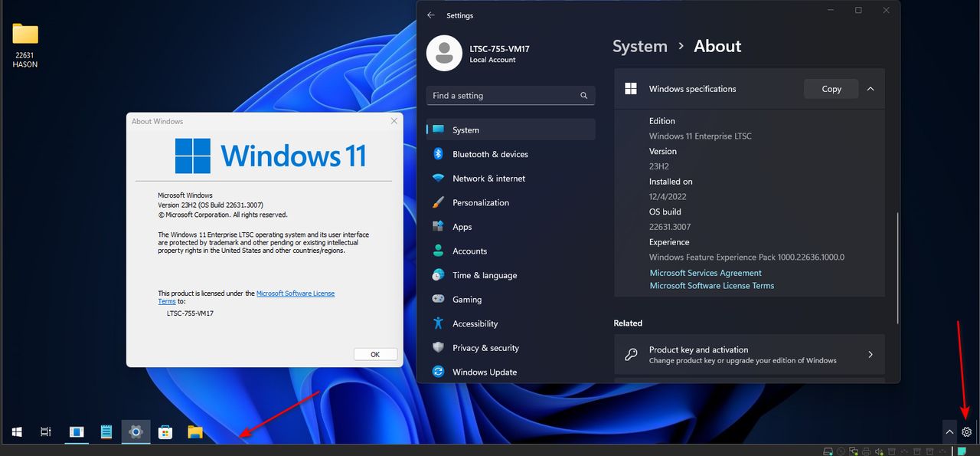Click the VM CD/DVD drive status bar icon
The image size is (980, 456).
coord(841,451)
